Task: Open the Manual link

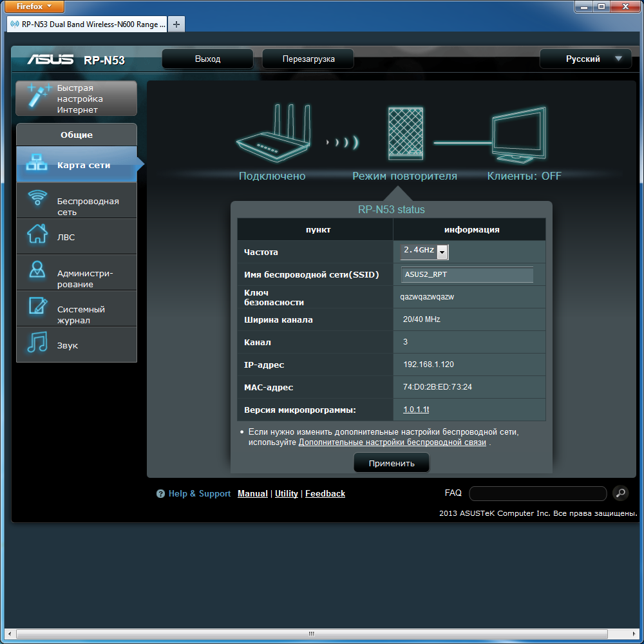Action: click(x=252, y=493)
